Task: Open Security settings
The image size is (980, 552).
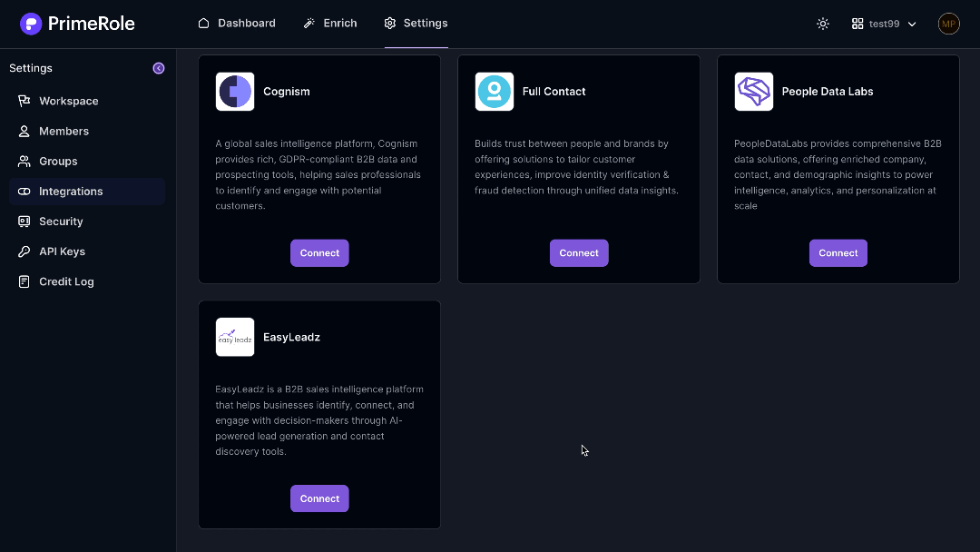Action: click(87, 222)
